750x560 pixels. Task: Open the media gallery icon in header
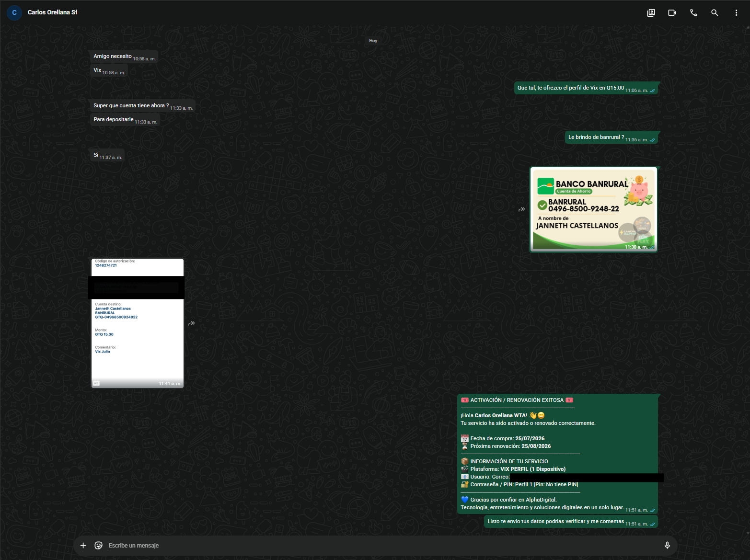(x=651, y=13)
